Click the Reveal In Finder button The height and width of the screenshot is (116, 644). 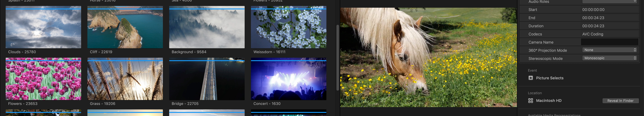pos(620,101)
